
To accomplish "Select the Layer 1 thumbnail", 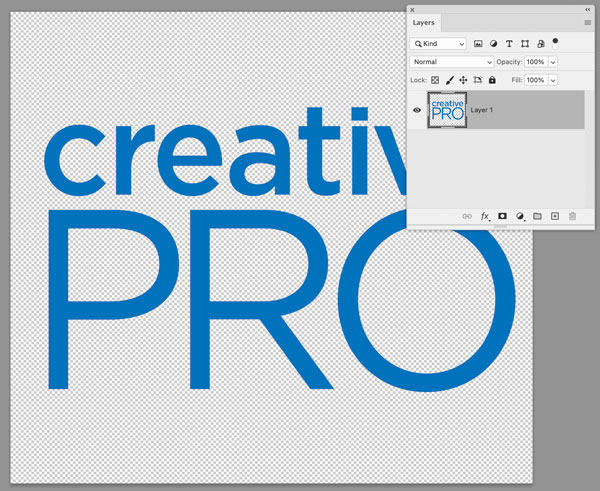I will point(447,110).
